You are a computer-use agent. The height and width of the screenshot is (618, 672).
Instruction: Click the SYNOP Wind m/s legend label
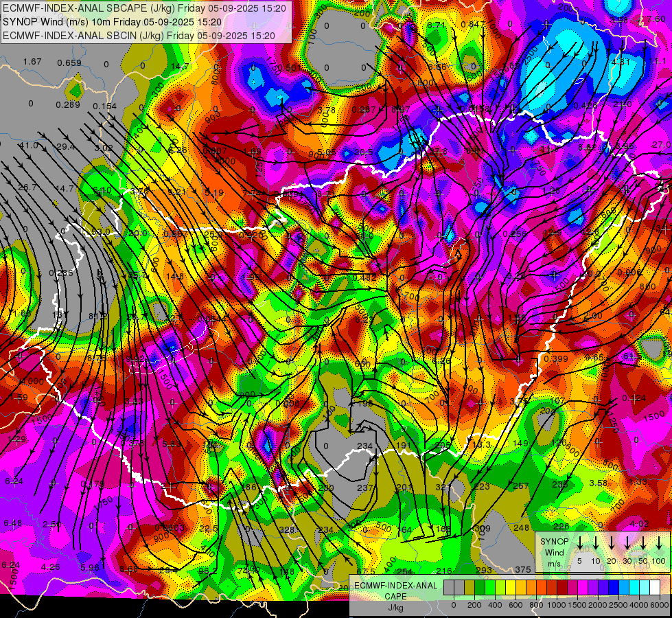(x=554, y=552)
